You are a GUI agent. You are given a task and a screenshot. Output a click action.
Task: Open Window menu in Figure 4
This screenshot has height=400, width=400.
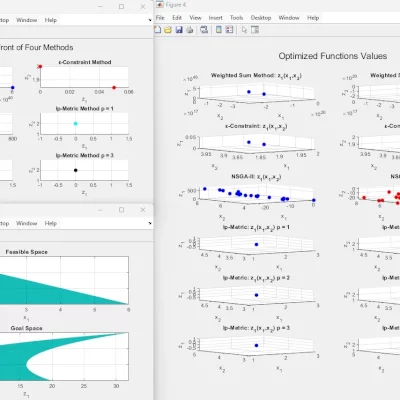pyautogui.click(x=289, y=18)
